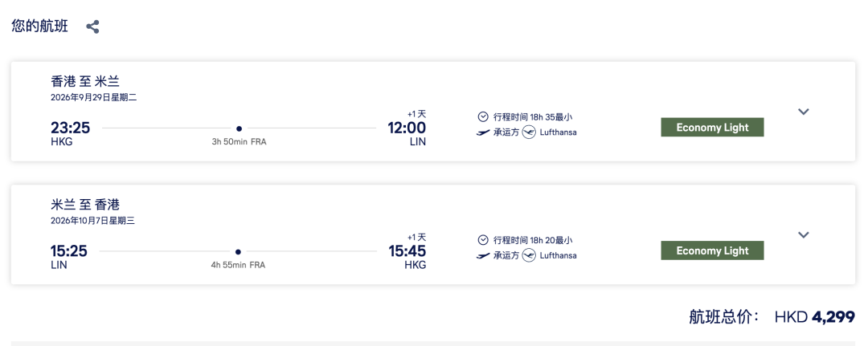Click the Lufthansa crane logo on return flight
The image size is (868, 346).
click(529, 255)
